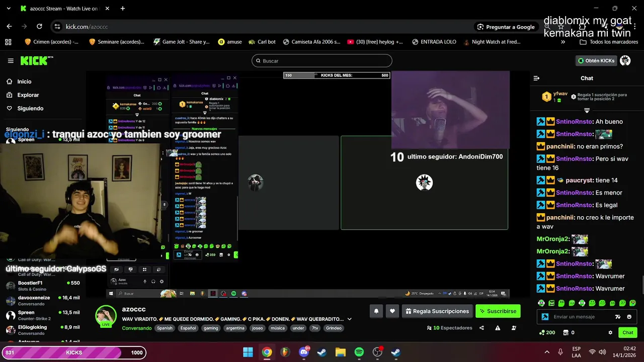Click the Suscribirse button
The image size is (644, 362).
tap(498, 311)
